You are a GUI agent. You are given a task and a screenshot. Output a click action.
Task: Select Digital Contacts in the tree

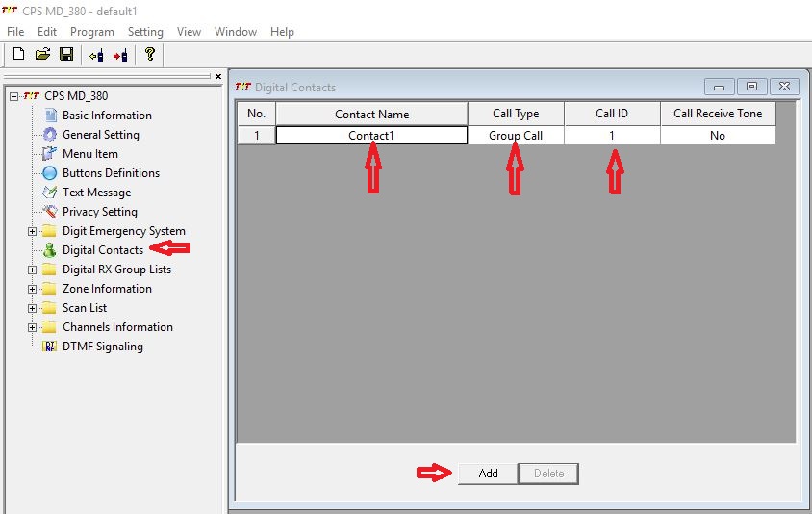point(103,250)
